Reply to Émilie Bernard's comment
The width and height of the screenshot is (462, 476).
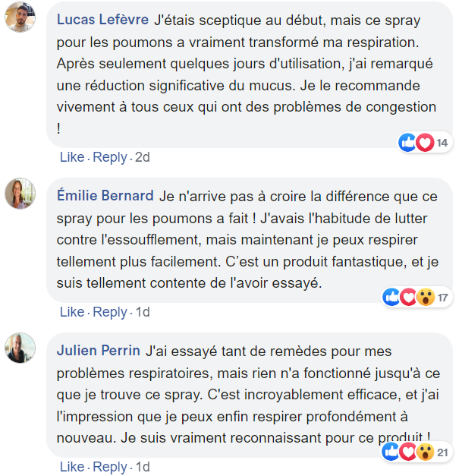coord(110,312)
